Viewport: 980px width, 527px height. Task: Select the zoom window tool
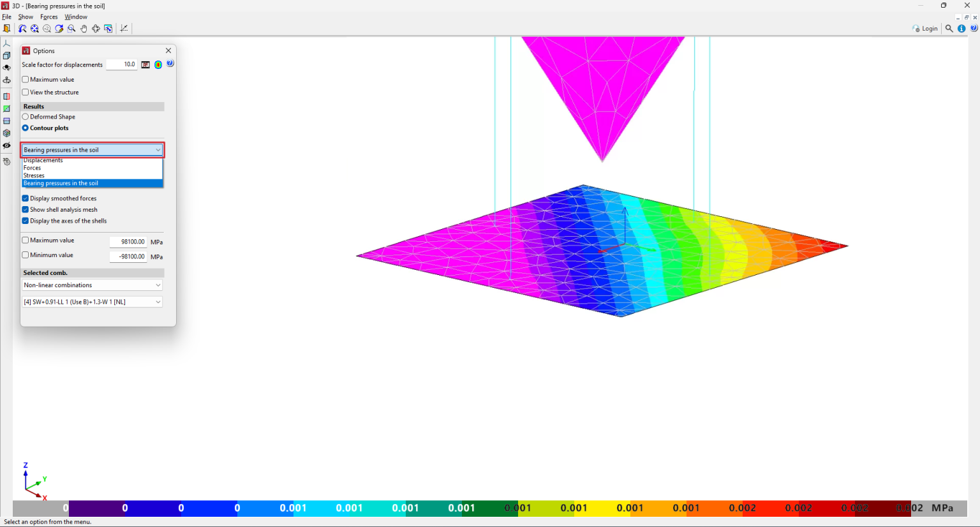coord(71,28)
